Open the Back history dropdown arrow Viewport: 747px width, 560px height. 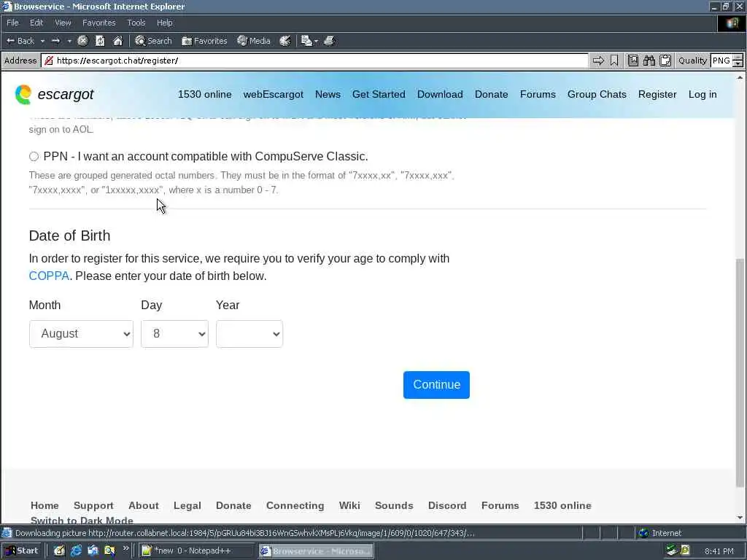[42, 41]
